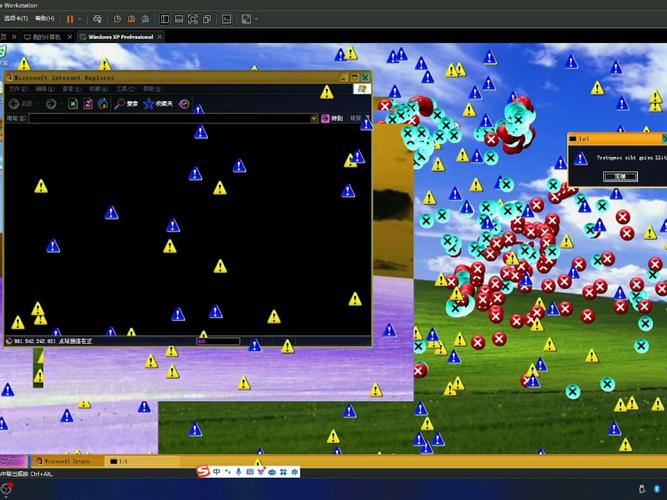The image size is (667, 500).
Task: Click the Sogou skin shirt icon
Action: 261,472
